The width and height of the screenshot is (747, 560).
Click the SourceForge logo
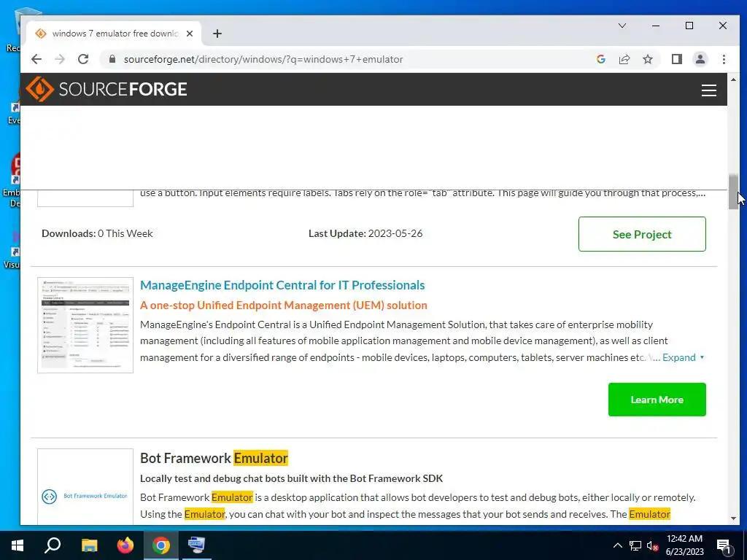click(x=107, y=89)
